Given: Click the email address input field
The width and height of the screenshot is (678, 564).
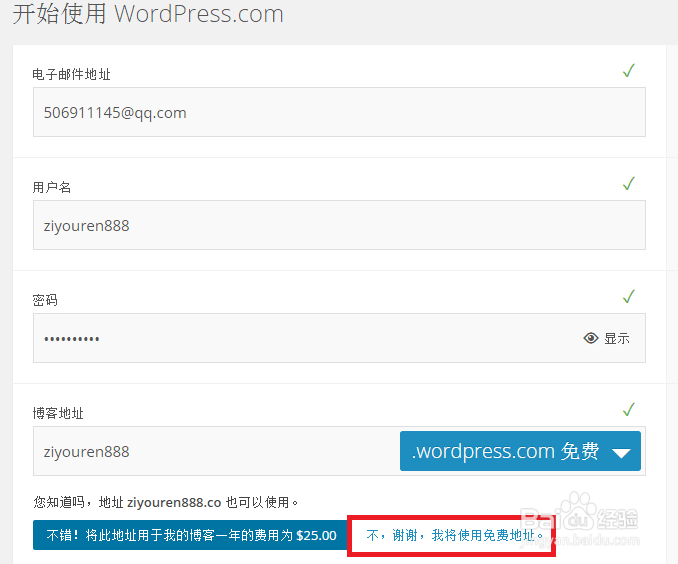Looking at the screenshot, I should click(x=339, y=112).
